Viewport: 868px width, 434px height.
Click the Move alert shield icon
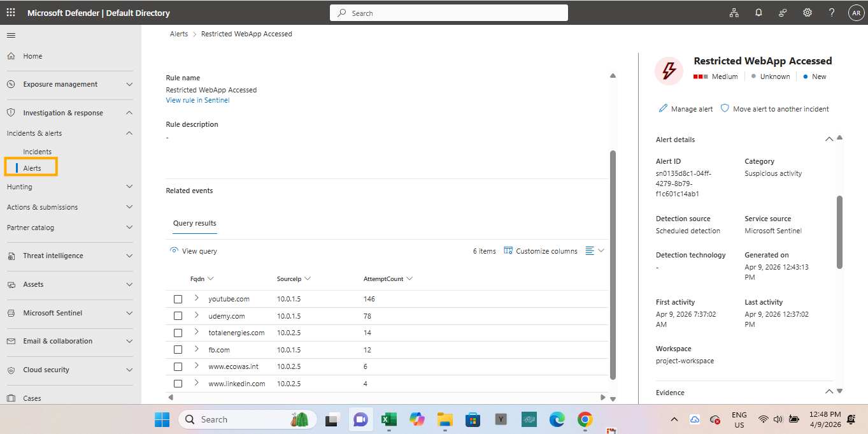click(x=725, y=109)
